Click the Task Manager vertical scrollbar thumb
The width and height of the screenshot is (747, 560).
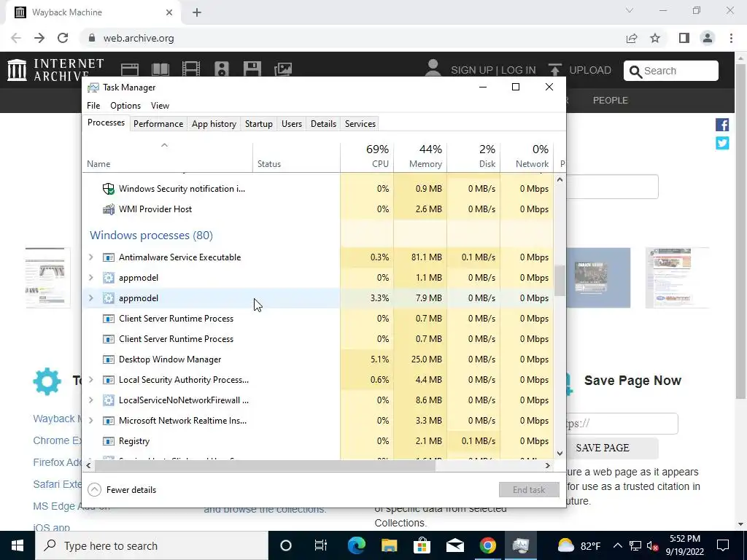pos(560,281)
